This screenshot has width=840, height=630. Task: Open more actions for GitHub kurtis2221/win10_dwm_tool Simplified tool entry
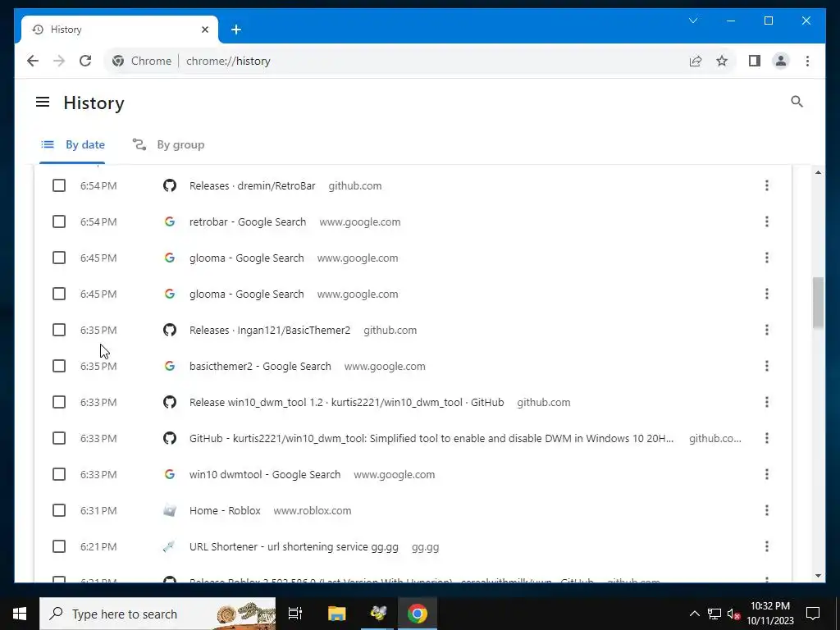[x=767, y=438]
